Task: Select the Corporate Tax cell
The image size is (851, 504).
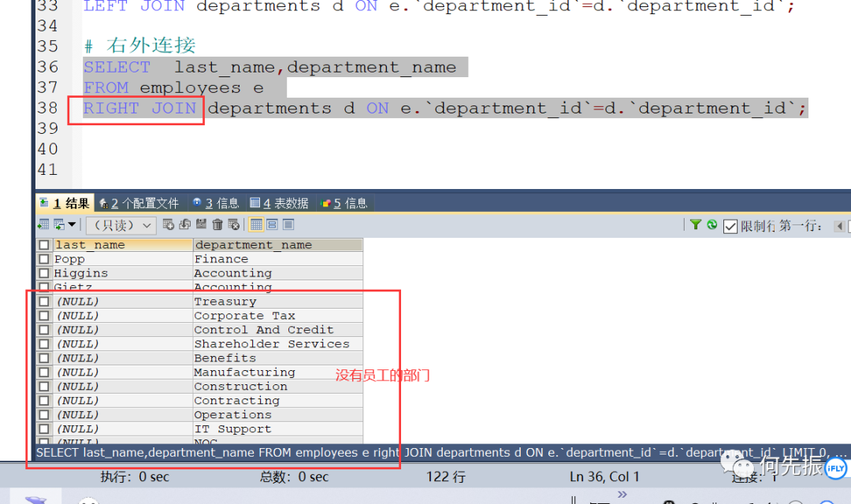Action: tap(278, 316)
